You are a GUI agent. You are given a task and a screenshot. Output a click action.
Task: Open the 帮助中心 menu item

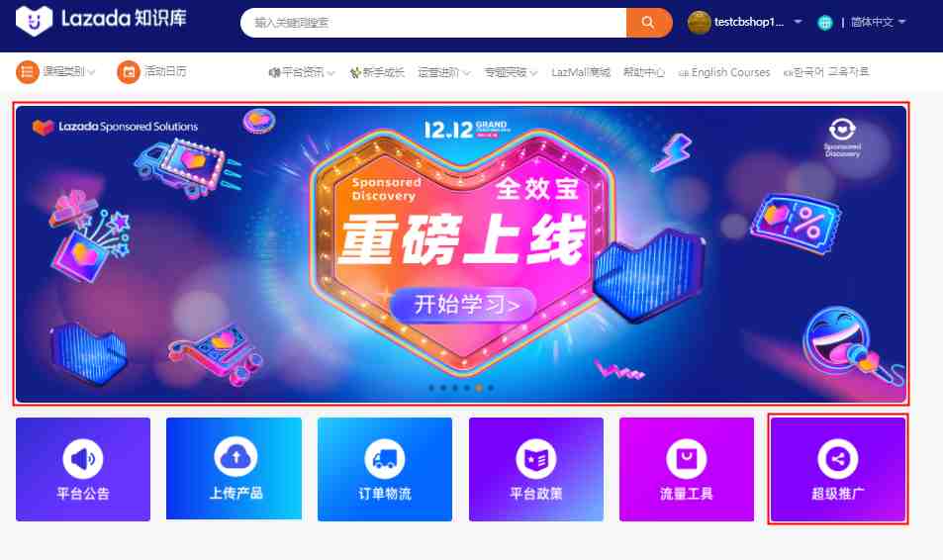pos(643,72)
